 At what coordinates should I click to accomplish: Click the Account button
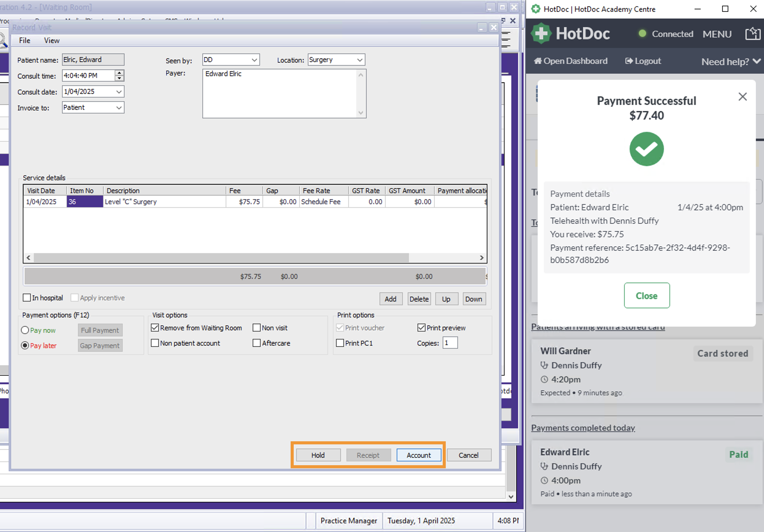pyautogui.click(x=418, y=455)
